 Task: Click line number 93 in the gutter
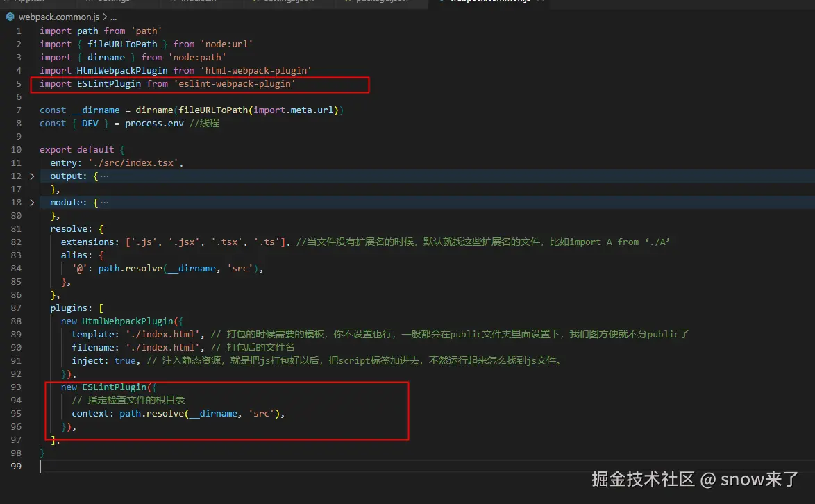click(16, 387)
